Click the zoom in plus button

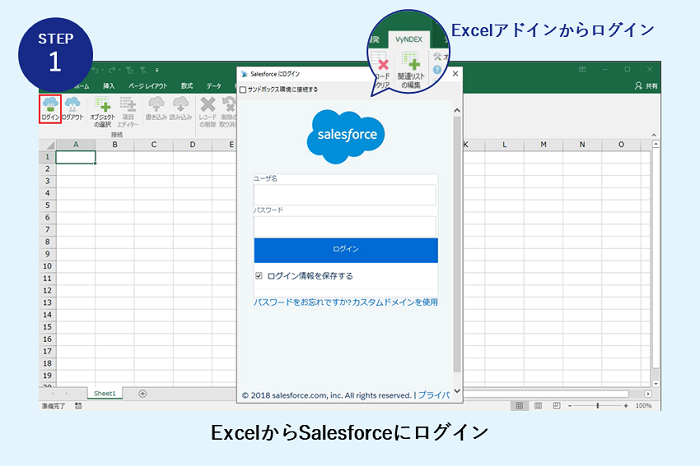[626, 406]
